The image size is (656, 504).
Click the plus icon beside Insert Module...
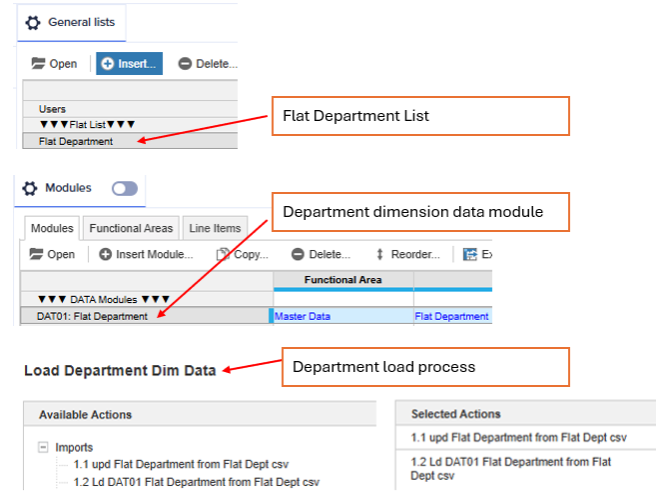[x=105, y=254]
